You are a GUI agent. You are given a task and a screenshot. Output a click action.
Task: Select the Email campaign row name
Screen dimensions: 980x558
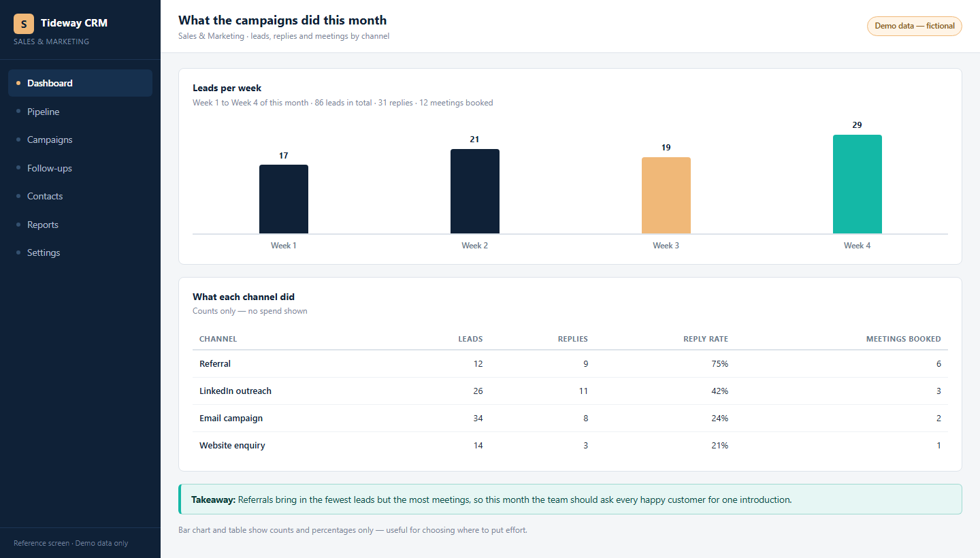231,419
